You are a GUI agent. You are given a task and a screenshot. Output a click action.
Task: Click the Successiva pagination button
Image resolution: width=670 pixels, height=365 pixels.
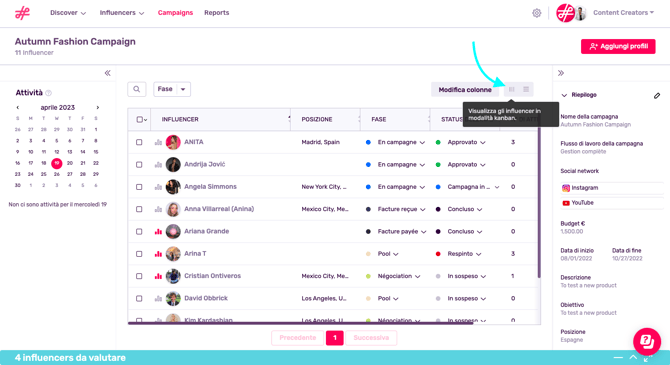371,338
